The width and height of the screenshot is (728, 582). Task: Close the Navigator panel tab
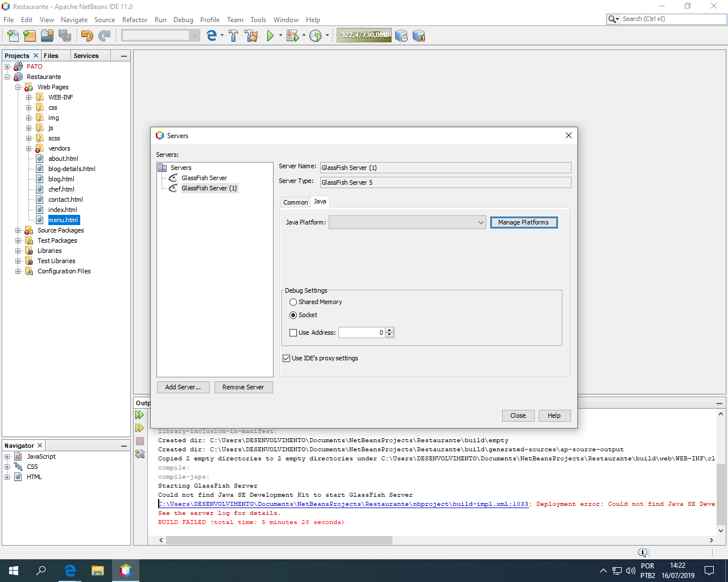click(x=40, y=446)
